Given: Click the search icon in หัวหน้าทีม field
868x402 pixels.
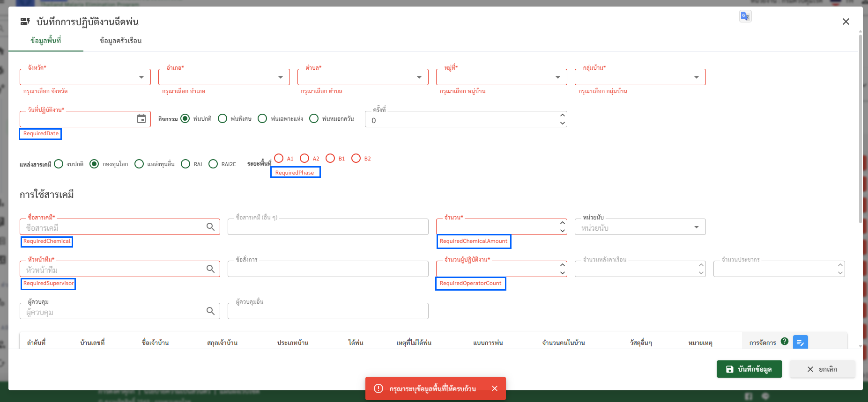Looking at the screenshot, I should click(210, 269).
